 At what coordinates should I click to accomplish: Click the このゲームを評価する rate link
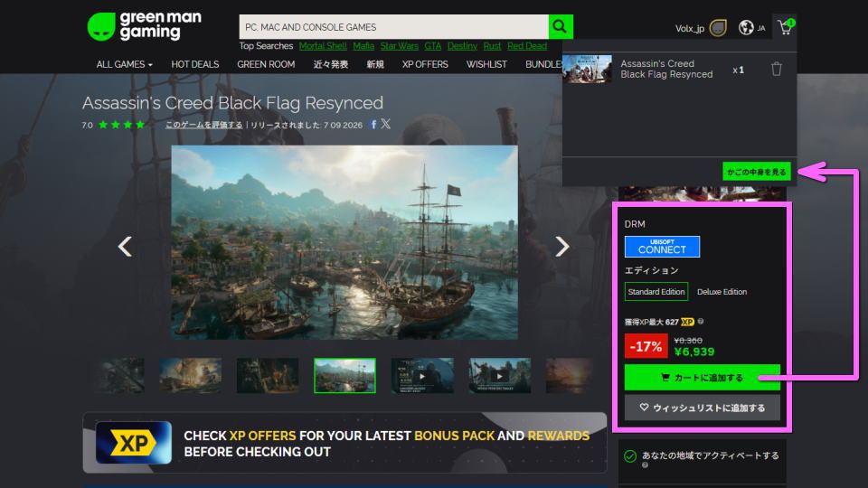[203, 125]
